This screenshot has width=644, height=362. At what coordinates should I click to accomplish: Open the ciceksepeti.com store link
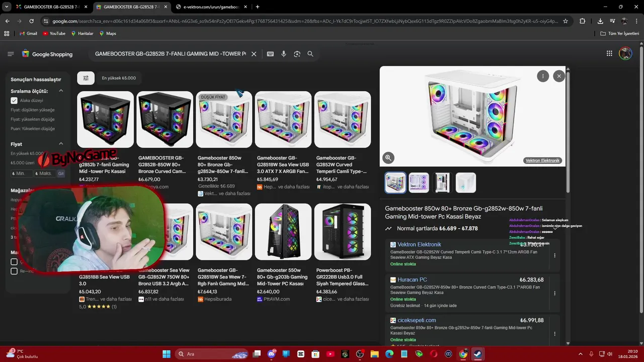pos(417,320)
